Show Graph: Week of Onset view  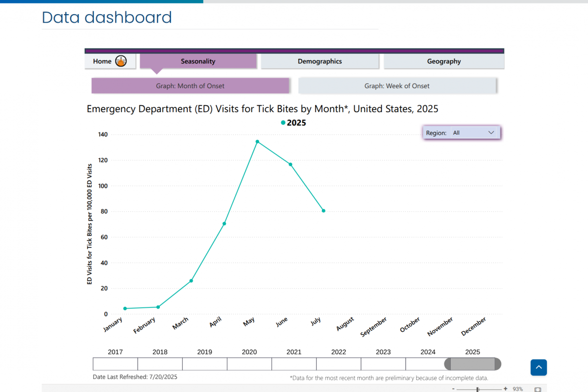click(397, 86)
